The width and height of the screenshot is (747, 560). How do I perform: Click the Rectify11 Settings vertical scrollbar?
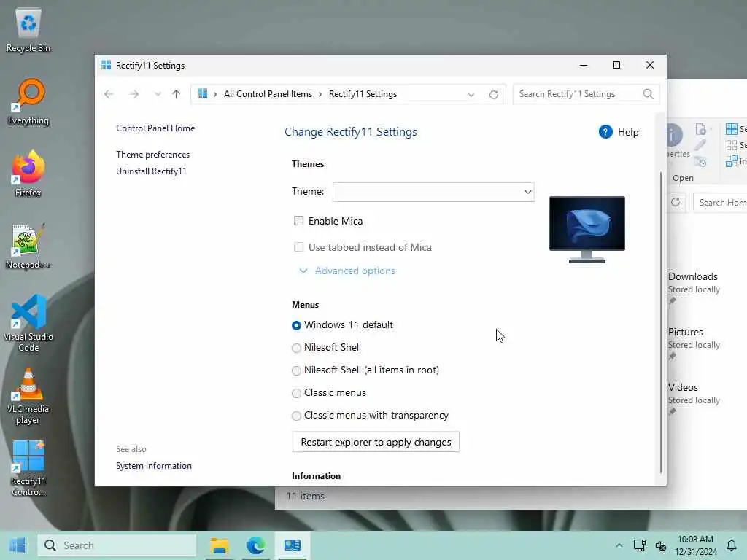point(661,322)
